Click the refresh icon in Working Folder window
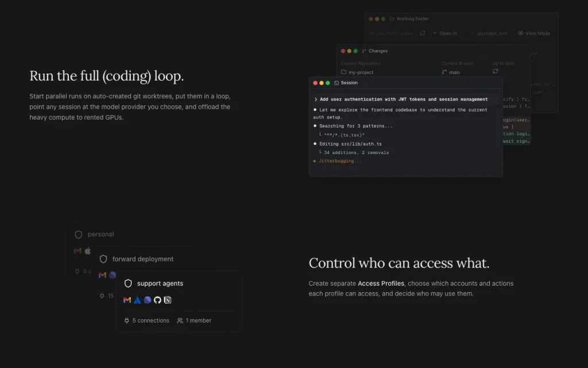This screenshot has width=588, height=368. (423, 33)
